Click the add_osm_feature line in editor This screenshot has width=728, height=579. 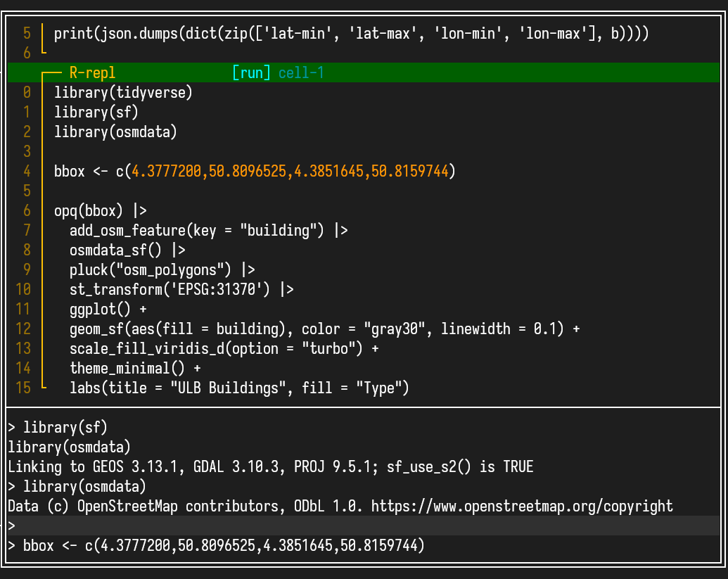pyautogui.click(x=208, y=230)
